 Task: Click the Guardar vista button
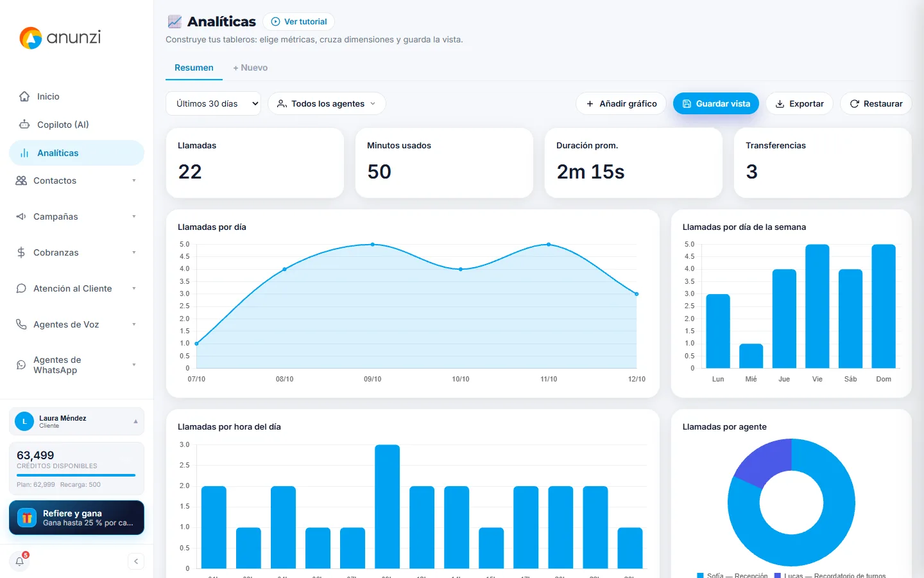click(716, 103)
